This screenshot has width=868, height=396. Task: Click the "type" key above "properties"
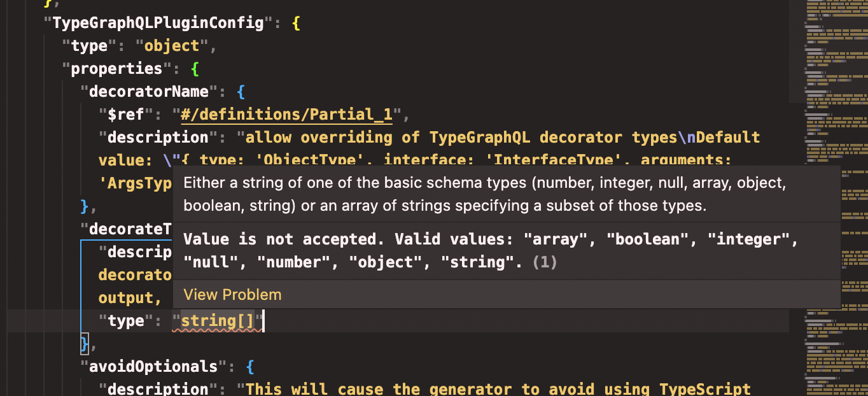pos(89,46)
